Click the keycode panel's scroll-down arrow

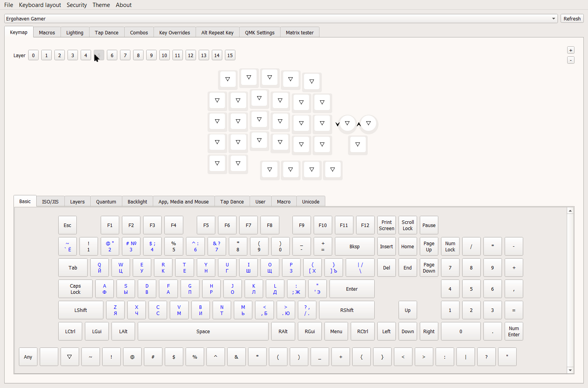pos(570,370)
